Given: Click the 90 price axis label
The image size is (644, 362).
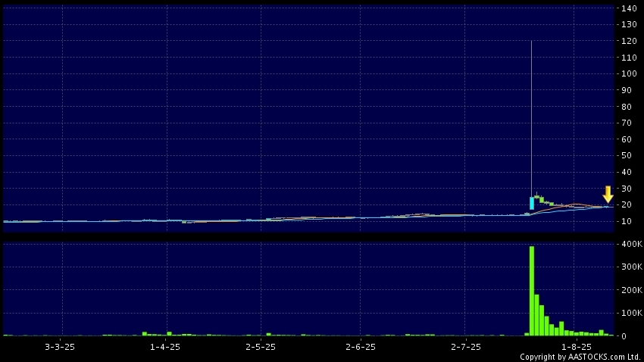Looking at the screenshot, I should [627, 90].
